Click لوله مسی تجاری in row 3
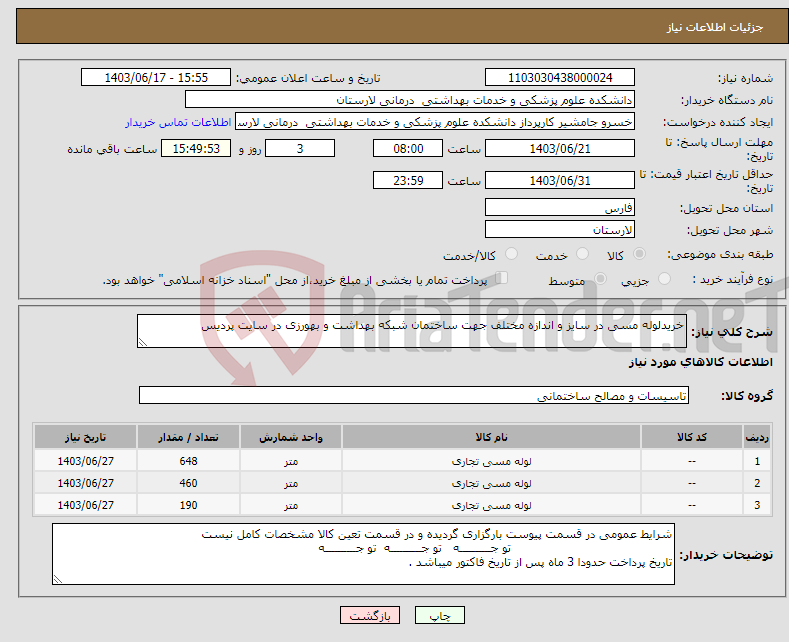Viewport: 789px width, 642px height. click(491, 505)
